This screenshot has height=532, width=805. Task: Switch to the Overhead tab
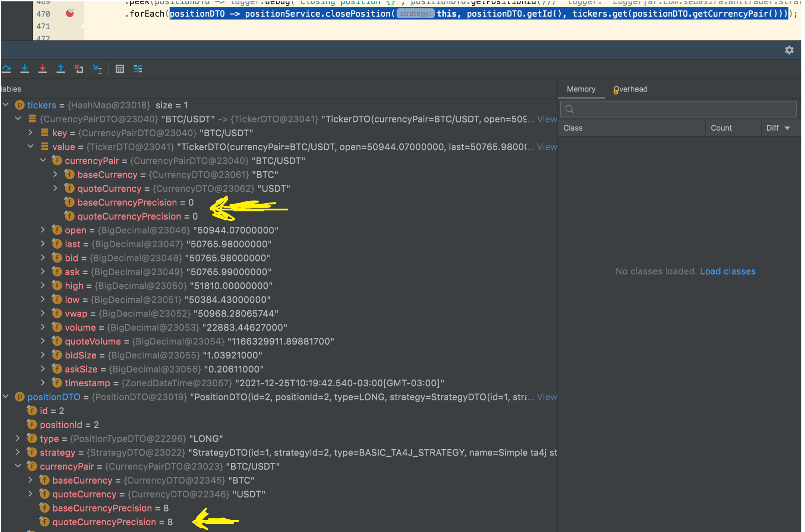tap(630, 89)
